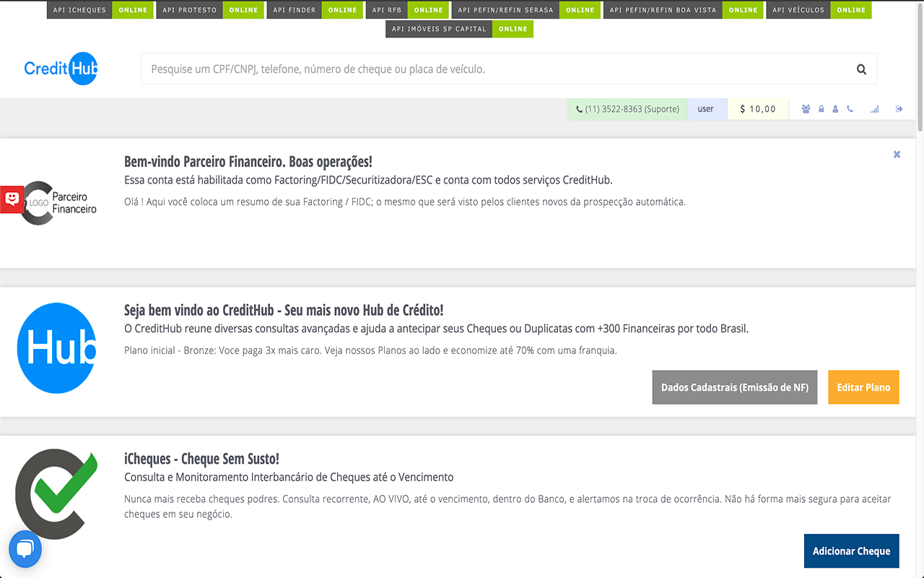Open the CreditHub logo home link
This screenshot has width=924, height=578.
[61, 69]
